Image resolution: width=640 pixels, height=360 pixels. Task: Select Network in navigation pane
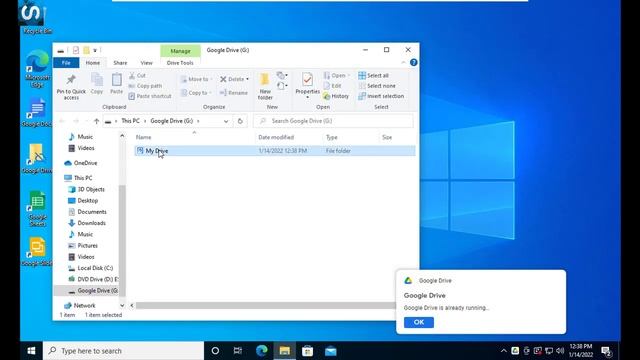tap(80, 305)
